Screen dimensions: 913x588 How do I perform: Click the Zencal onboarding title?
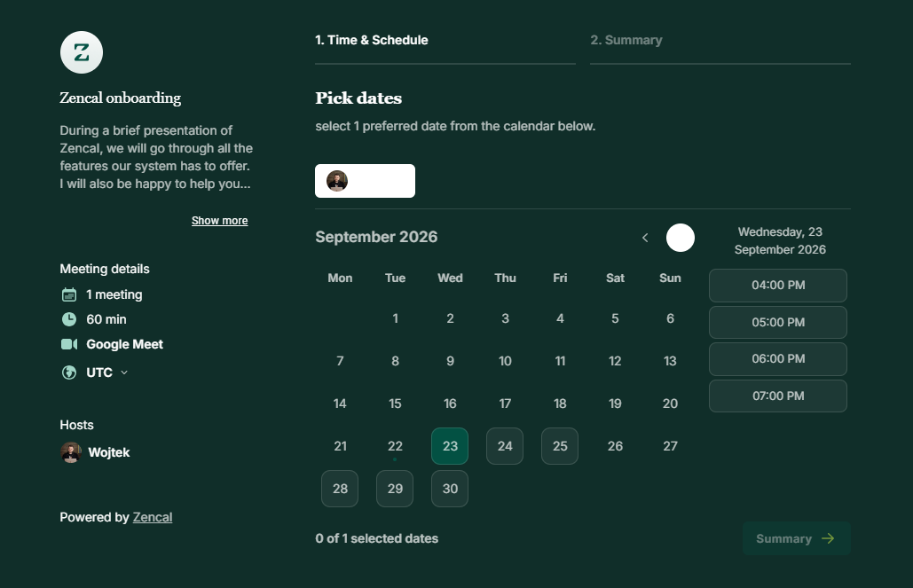tap(120, 98)
